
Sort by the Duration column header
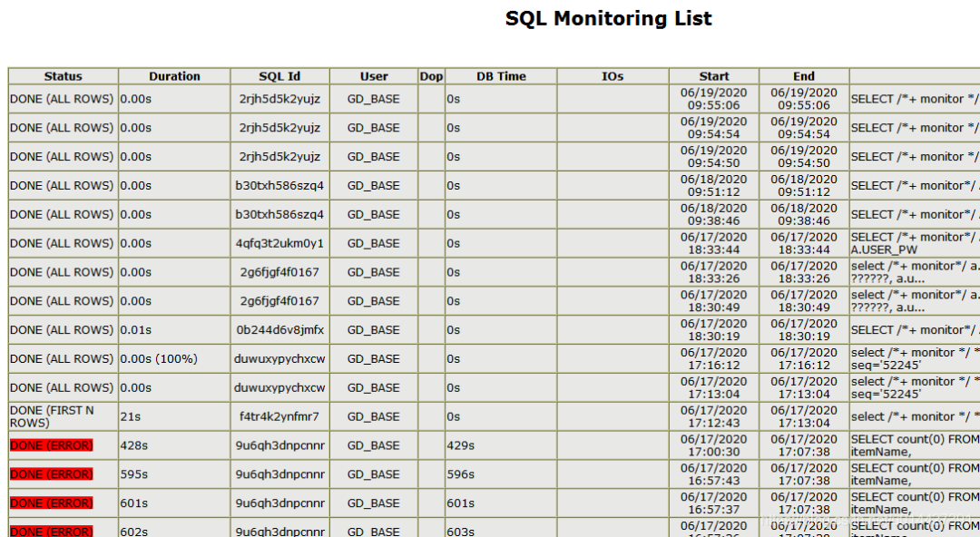click(174, 76)
